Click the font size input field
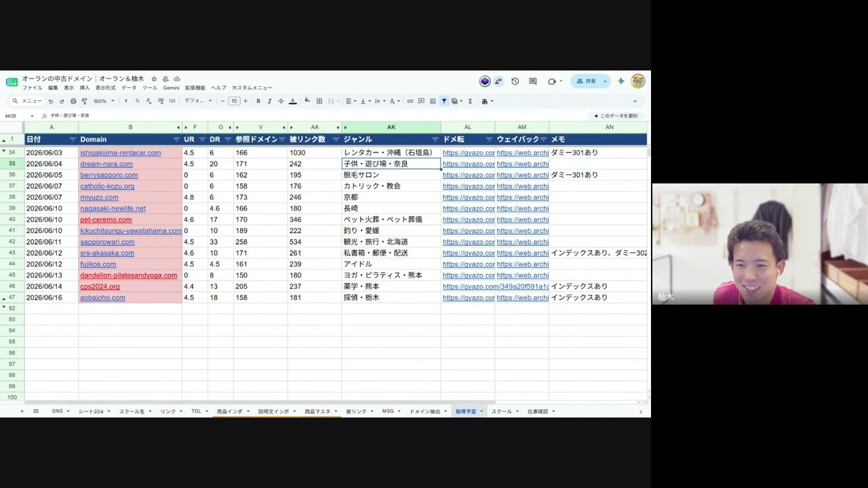 pos(234,101)
